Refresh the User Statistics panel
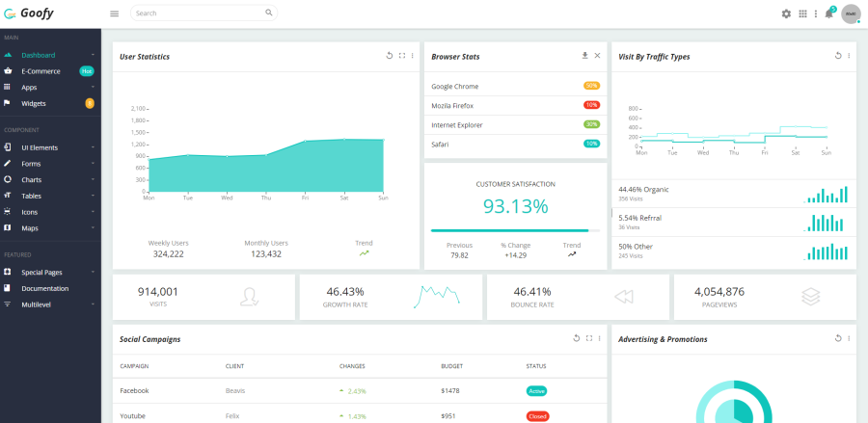 (x=390, y=55)
